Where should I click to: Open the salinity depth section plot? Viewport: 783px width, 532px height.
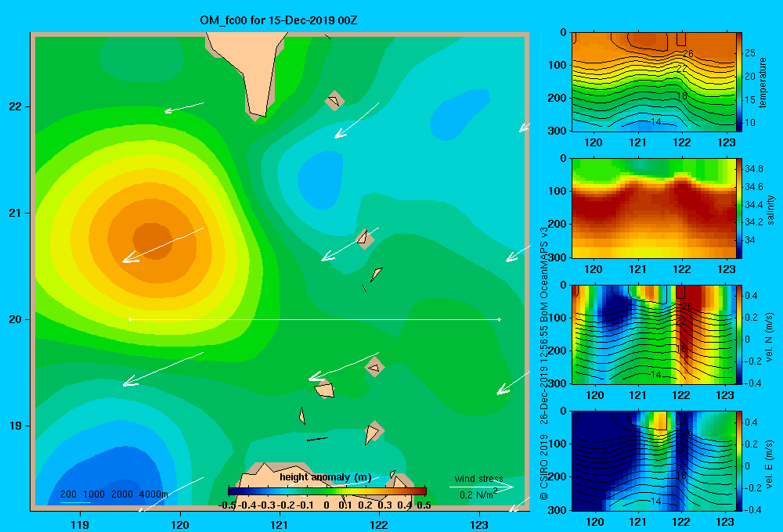click(653, 208)
